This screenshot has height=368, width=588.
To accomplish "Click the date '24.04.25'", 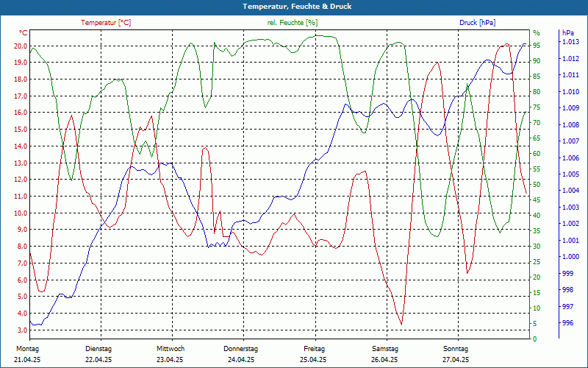I will [241, 360].
